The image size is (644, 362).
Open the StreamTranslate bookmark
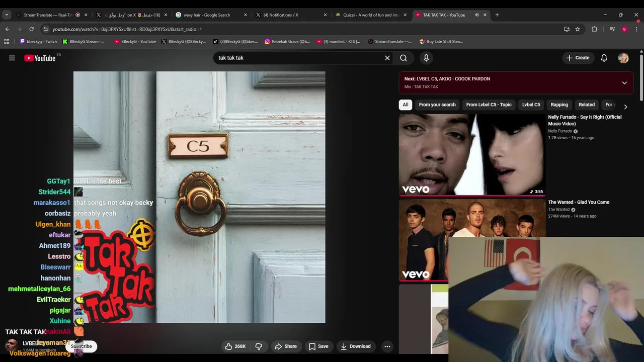390,42
